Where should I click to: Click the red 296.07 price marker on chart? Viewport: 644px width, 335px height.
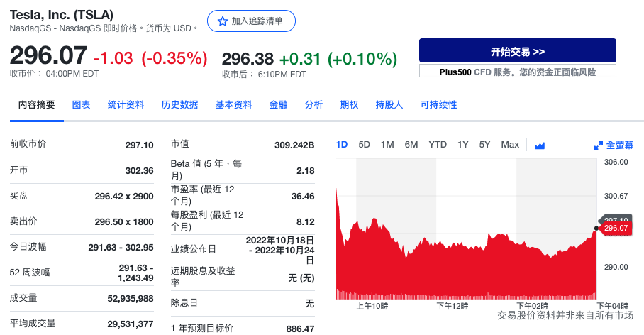615,228
